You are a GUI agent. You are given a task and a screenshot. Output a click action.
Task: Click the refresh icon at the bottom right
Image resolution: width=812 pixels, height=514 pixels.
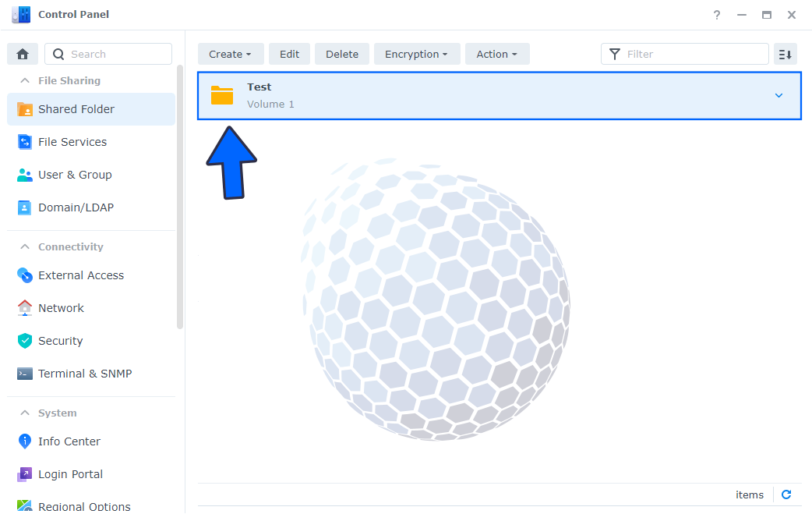(786, 495)
